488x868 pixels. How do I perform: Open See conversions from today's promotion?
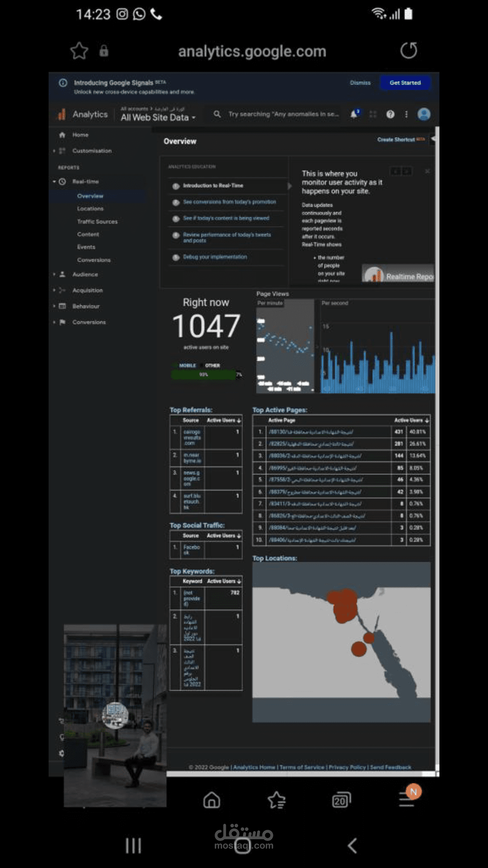pos(229,202)
